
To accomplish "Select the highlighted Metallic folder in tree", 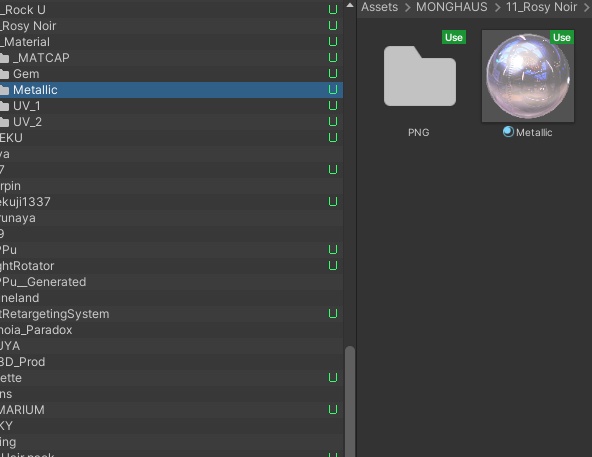I will click(x=171, y=90).
